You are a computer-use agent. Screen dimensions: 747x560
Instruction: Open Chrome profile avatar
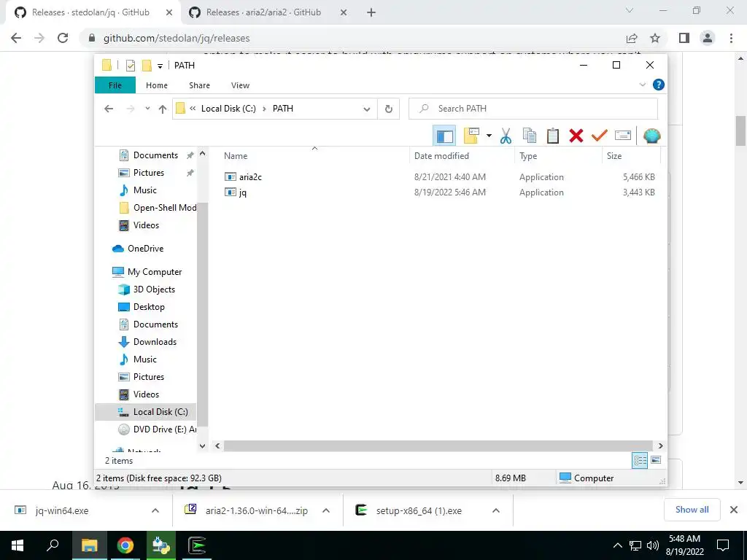point(708,38)
